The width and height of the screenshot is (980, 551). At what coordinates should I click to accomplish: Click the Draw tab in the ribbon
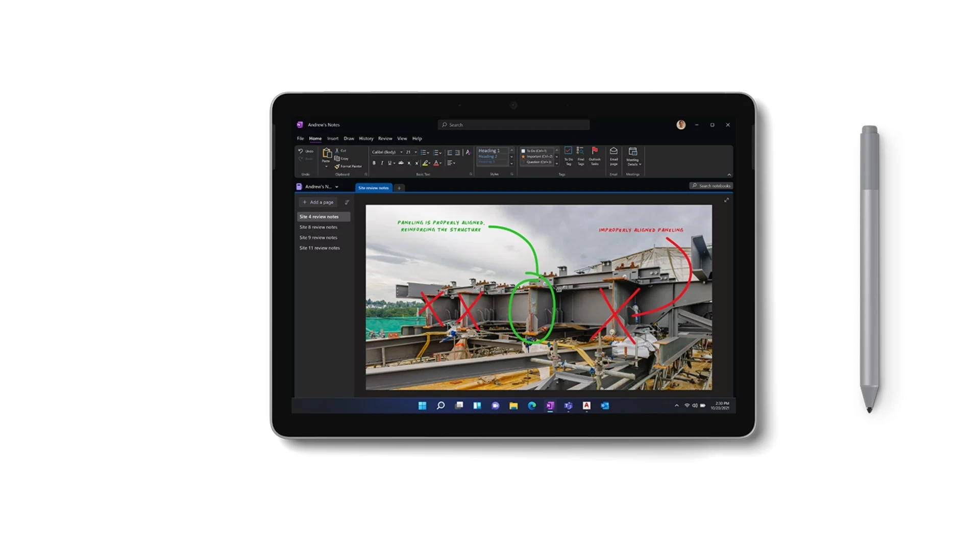pos(349,139)
